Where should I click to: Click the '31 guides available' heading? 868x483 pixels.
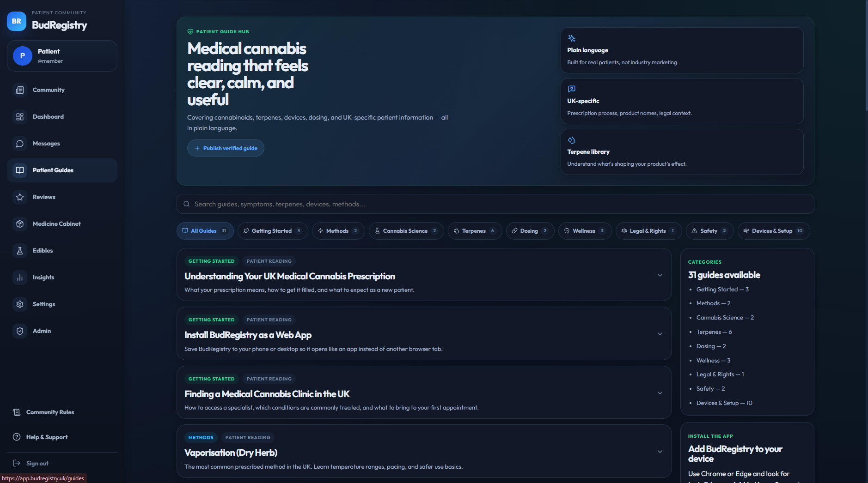point(724,275)
